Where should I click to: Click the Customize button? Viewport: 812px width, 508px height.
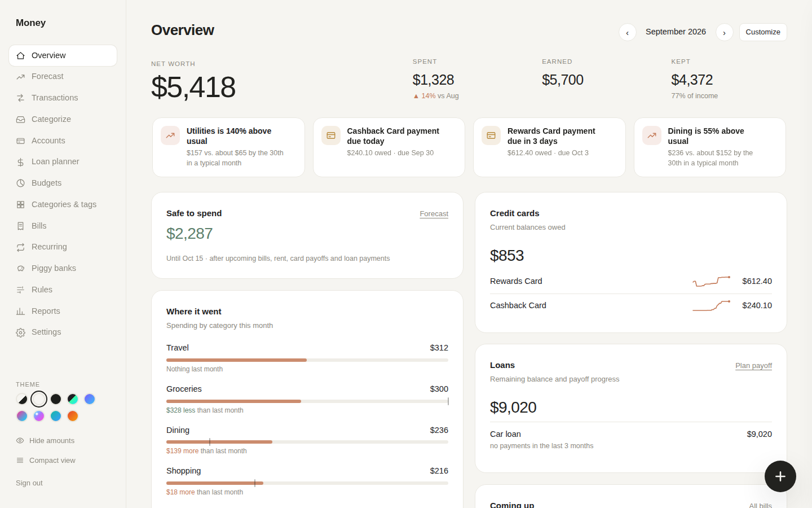[x=763, y=32]
